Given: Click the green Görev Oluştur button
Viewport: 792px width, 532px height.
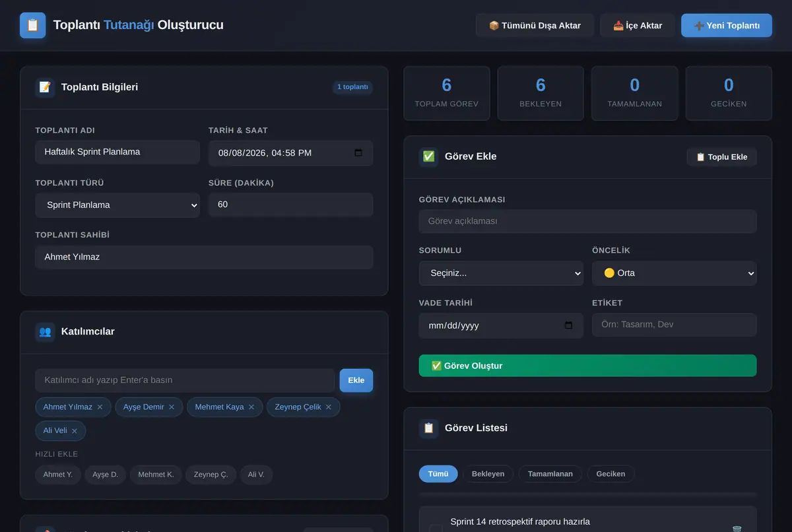Looking at the screenshot, I should coord(588,366).
